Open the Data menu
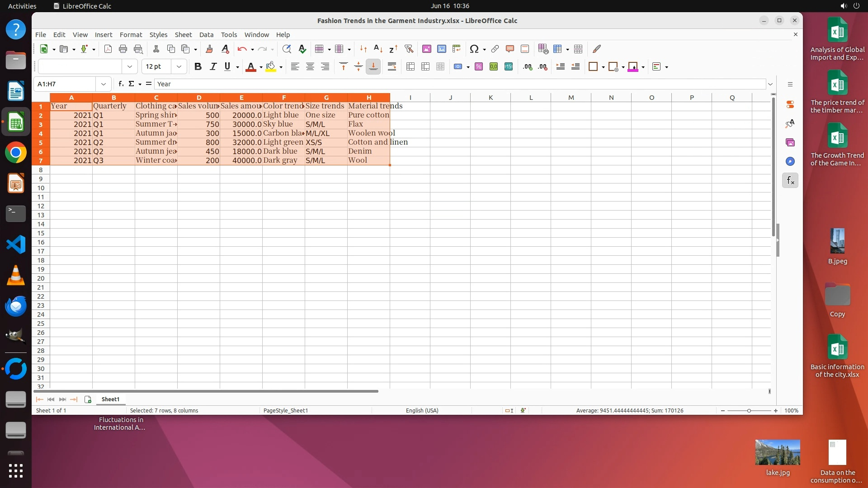 click(206, 35)
